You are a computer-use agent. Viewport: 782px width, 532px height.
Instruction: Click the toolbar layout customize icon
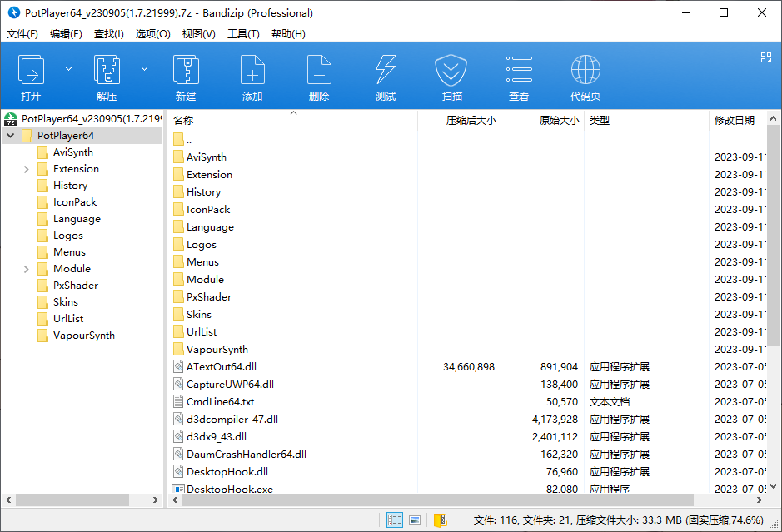click(x=765, y=58)
